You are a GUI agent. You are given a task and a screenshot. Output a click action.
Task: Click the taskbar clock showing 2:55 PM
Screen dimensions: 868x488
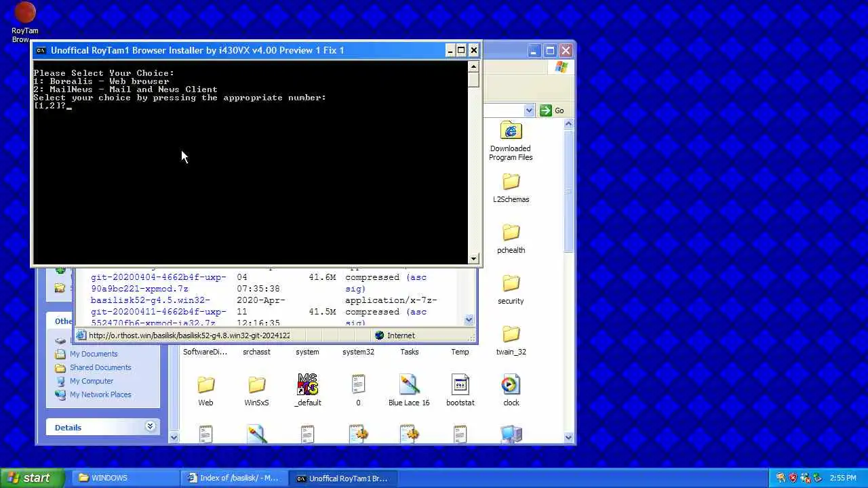tap(843, 479)
